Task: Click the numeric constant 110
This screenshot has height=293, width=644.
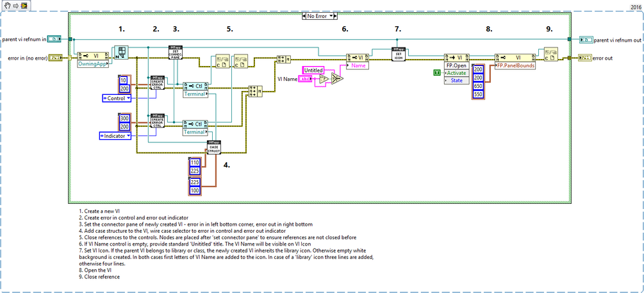Action: click(195, 162)
